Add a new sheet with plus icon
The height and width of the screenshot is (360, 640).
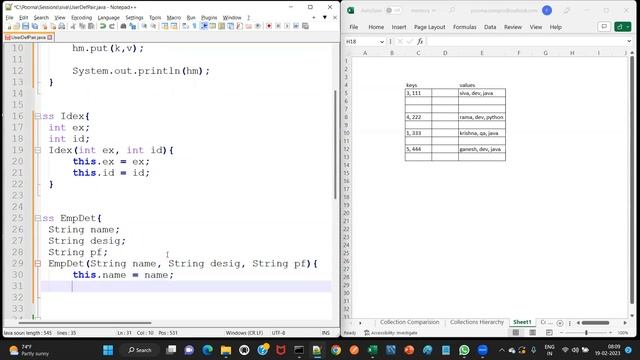pyautogui.click(x=560, y=323)
